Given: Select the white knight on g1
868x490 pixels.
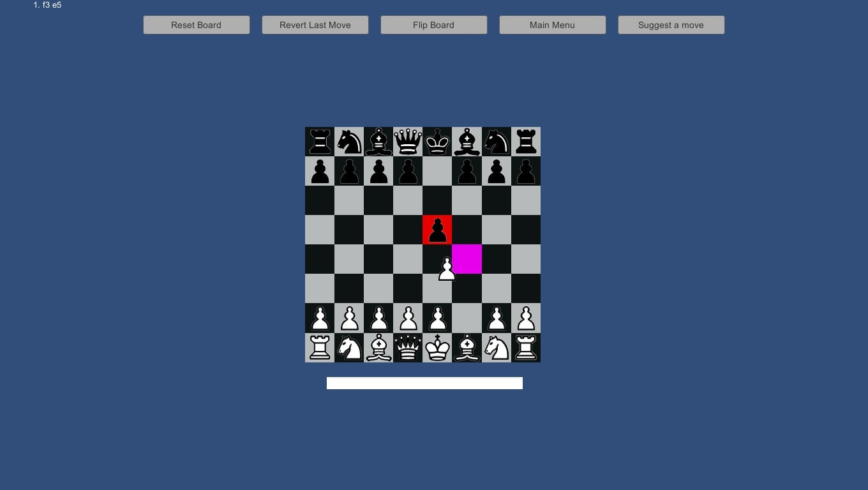Looking at the screenshot, I should coord(496,348).
